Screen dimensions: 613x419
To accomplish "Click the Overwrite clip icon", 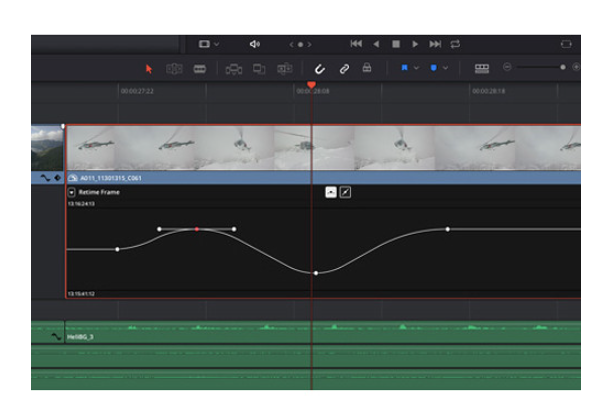I will 259,68.
